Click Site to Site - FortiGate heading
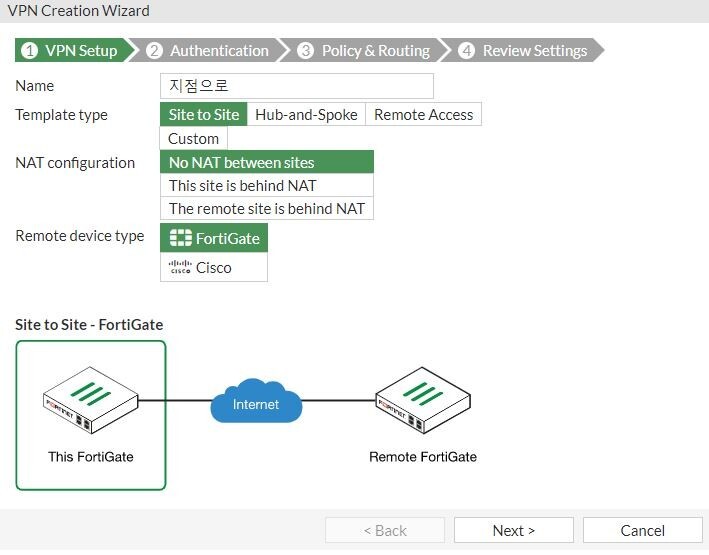 (x=89, y=324)
